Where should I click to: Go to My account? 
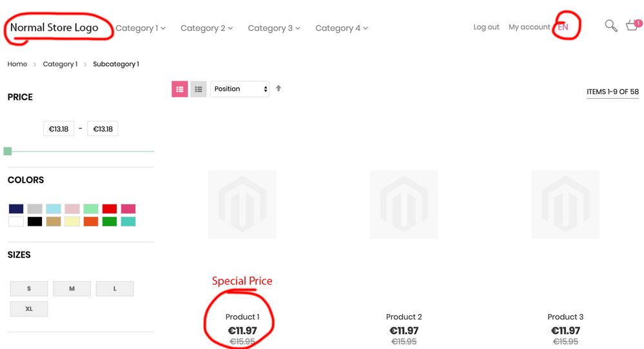[x=529, y=27]
